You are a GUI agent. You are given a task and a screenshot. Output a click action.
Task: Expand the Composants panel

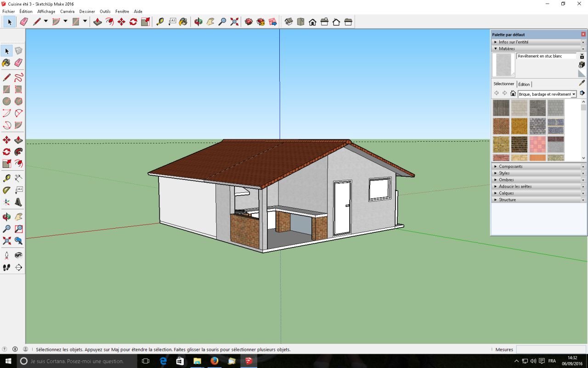[x=536, y=167]
